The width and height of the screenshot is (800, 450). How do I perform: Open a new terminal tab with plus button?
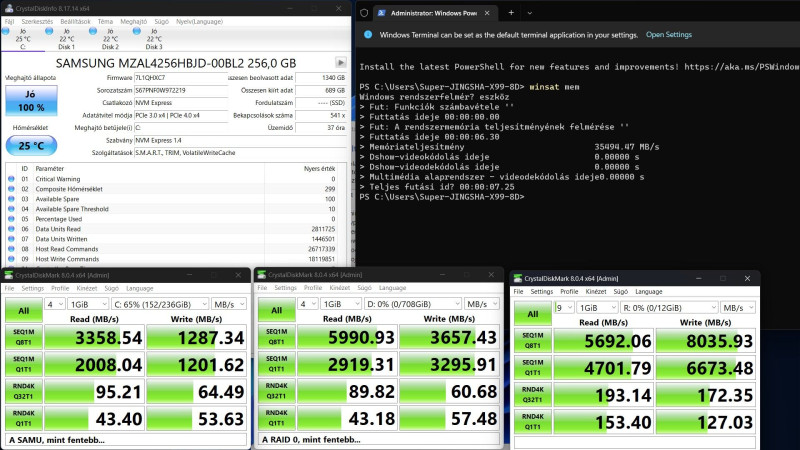[x=511, y=13]
